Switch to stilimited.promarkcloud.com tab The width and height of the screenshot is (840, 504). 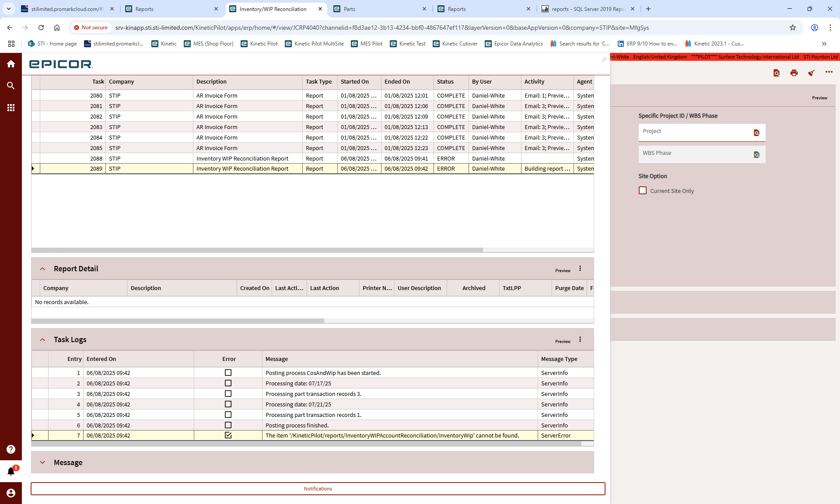(x=68, y=9)
